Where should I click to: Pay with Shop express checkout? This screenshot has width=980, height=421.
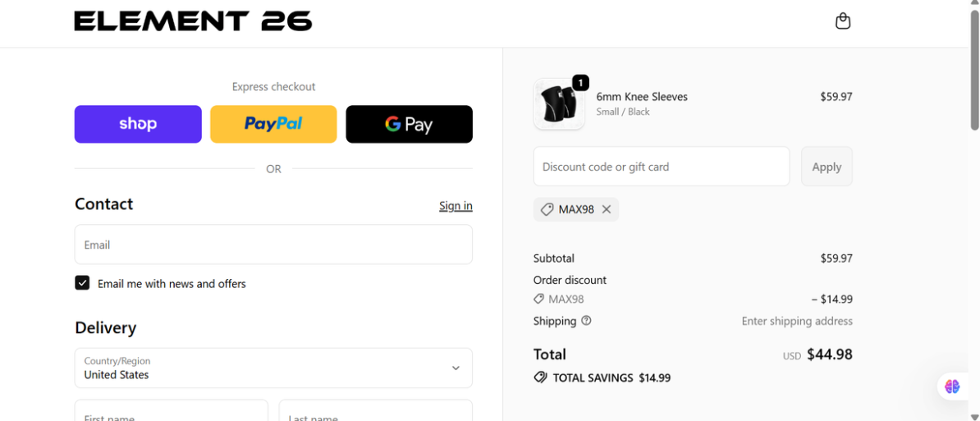coord(138,124)
